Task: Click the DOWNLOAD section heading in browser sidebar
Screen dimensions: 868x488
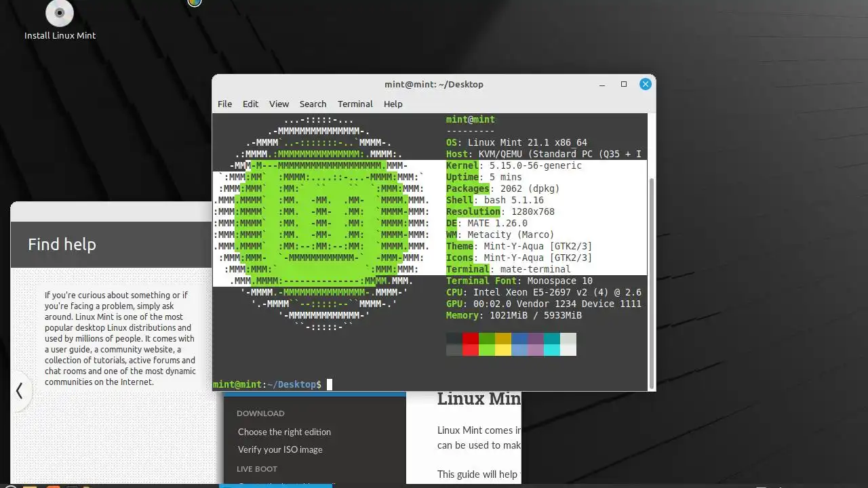Action: pyautogui.click(x=260, y=413)
